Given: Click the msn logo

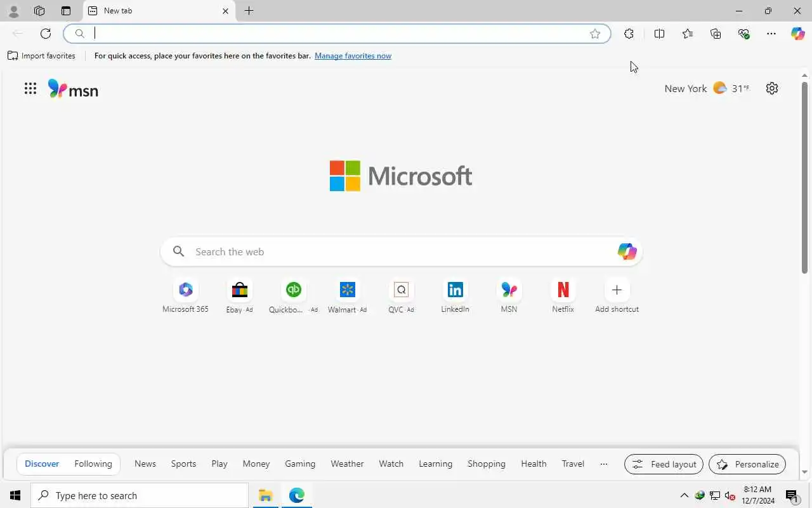Looking at the screenshot, I should pos(73,89).
